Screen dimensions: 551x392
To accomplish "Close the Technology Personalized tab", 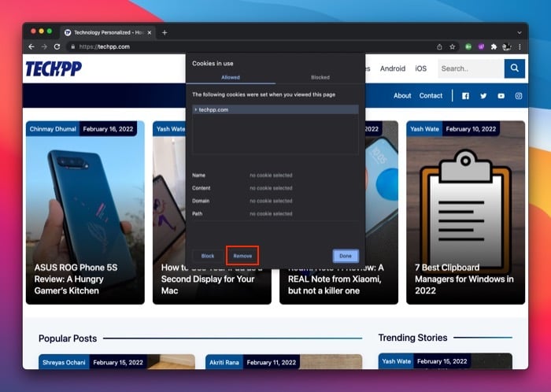I will (x=150, y=33).
